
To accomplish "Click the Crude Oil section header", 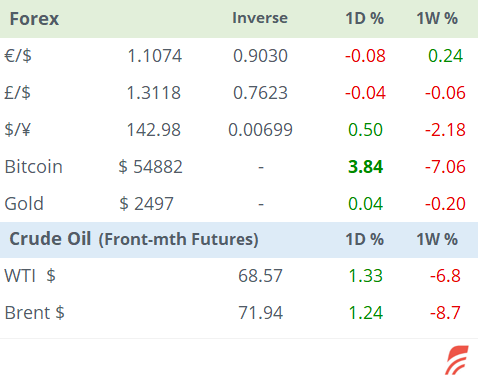I will tap(50, 239).
